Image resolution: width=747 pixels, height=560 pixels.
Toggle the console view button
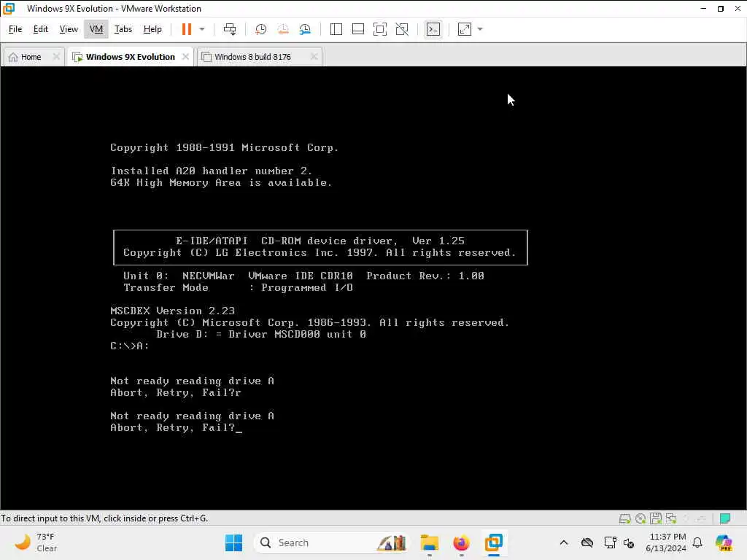pos(433,29)
